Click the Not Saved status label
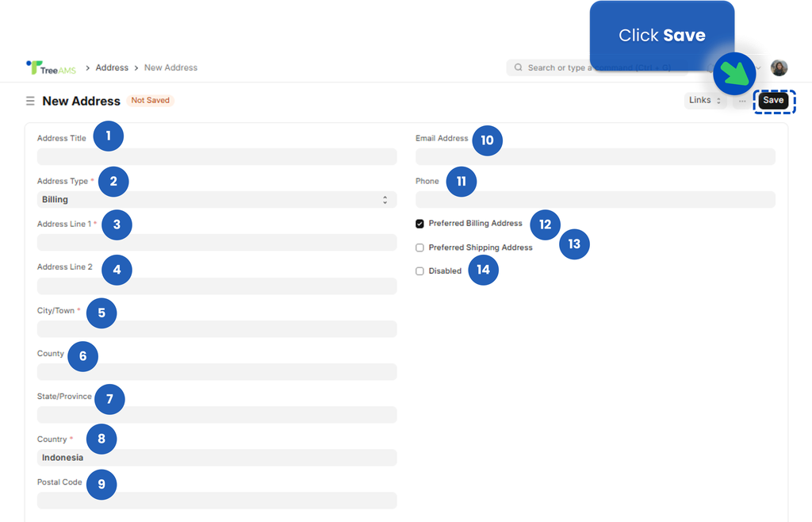This screenshot has width=812, height=522. click(151, 101)
